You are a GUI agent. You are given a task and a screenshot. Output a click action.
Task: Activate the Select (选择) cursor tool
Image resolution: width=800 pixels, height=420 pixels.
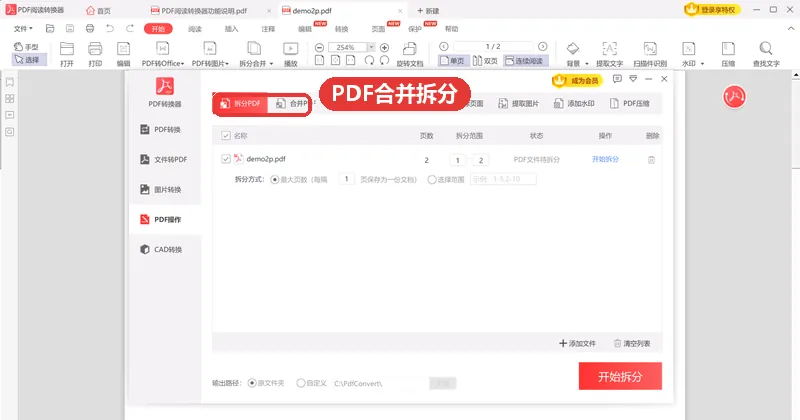[x=27, y=60]
